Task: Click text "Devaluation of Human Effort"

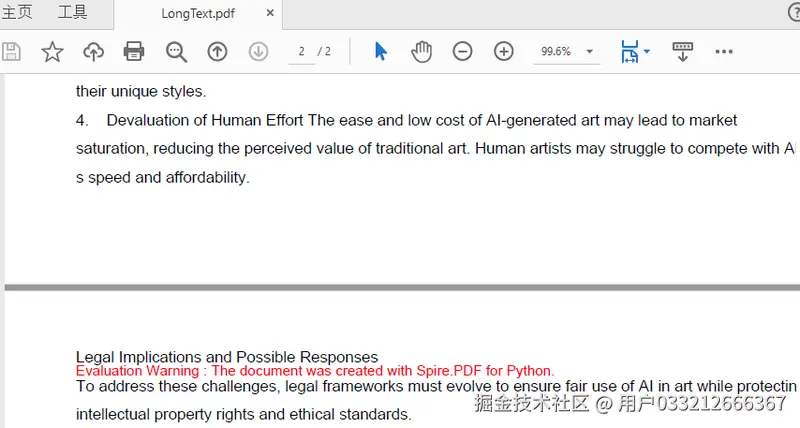Action: pyautogui.click(x=205, y=120)
